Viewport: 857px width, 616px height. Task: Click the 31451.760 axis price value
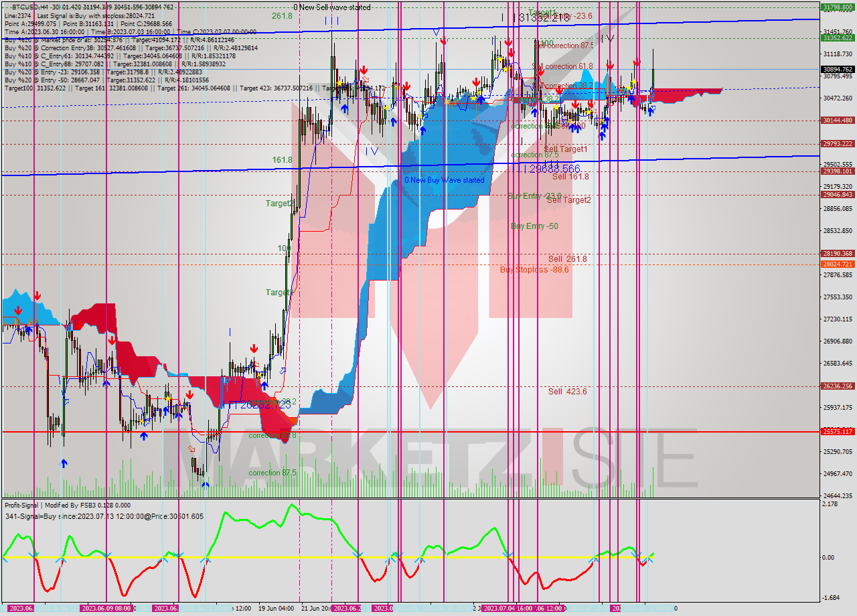[x=838, y=31]
